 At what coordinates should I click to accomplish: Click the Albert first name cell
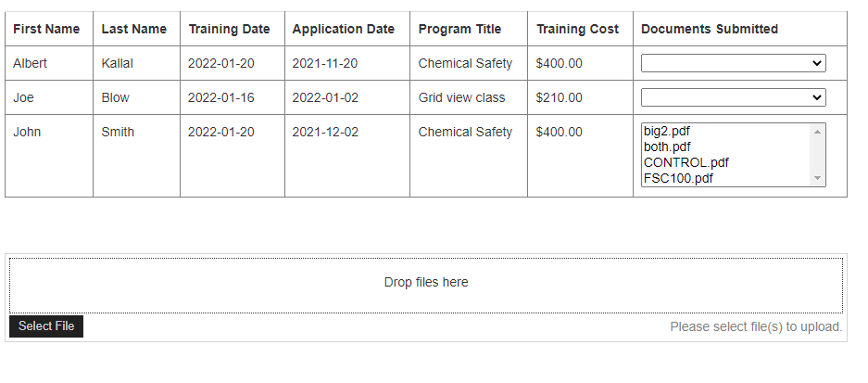coord(49,63)
